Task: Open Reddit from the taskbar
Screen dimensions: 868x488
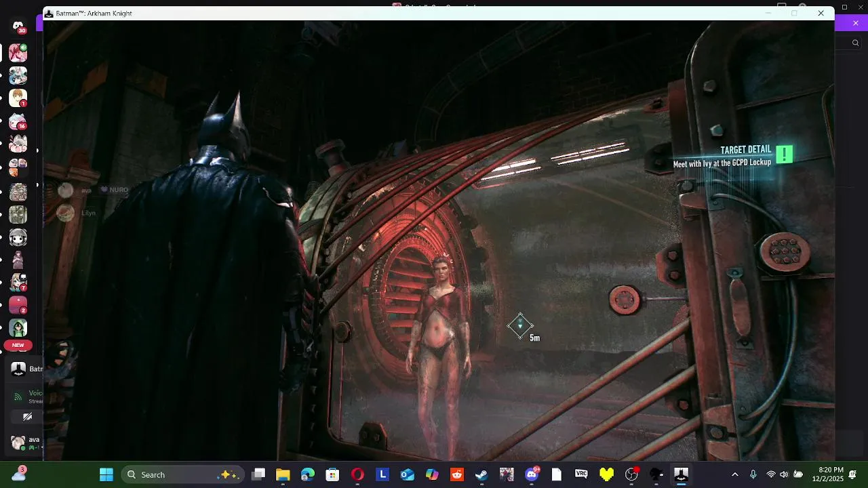Action: (x=457, y=474)
